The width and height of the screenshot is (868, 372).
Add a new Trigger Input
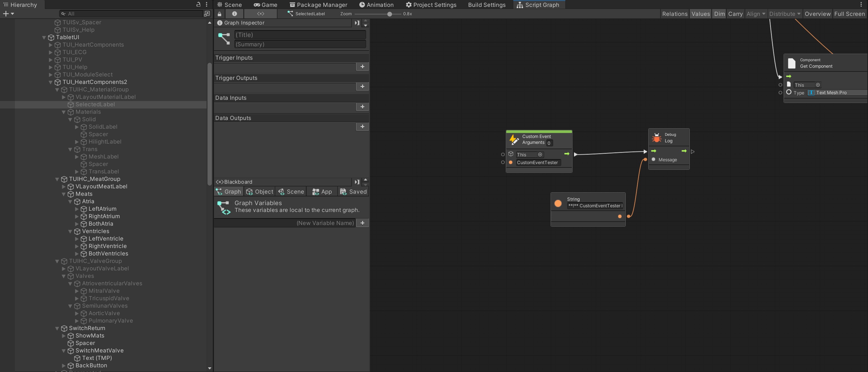click(362, 67)
